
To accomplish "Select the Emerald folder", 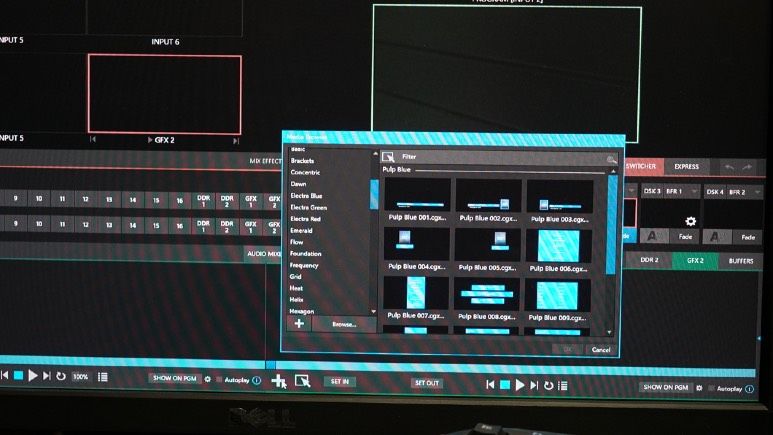I will pyautogui.click(x=301, y=230).
